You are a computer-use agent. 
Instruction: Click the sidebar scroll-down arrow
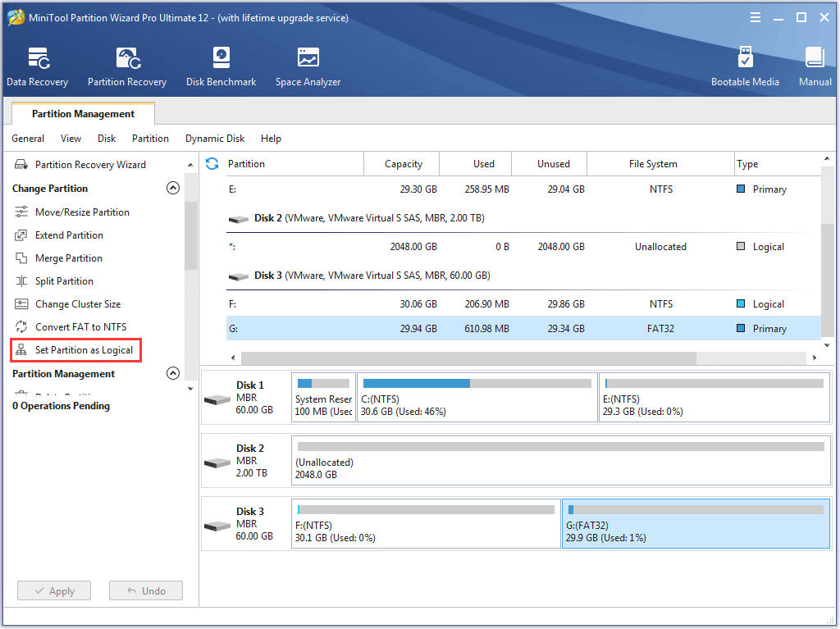[x=190, y=389]
